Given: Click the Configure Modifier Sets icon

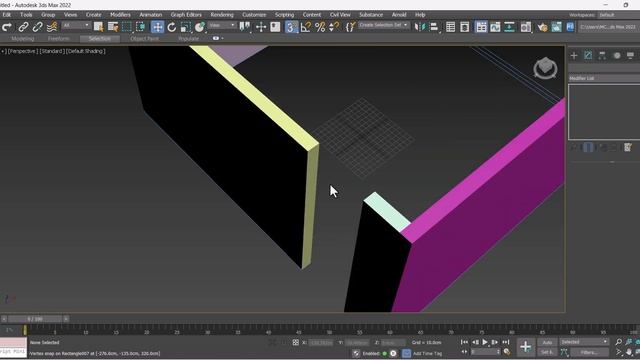Looking at the screenshot, I should [628, 147].
